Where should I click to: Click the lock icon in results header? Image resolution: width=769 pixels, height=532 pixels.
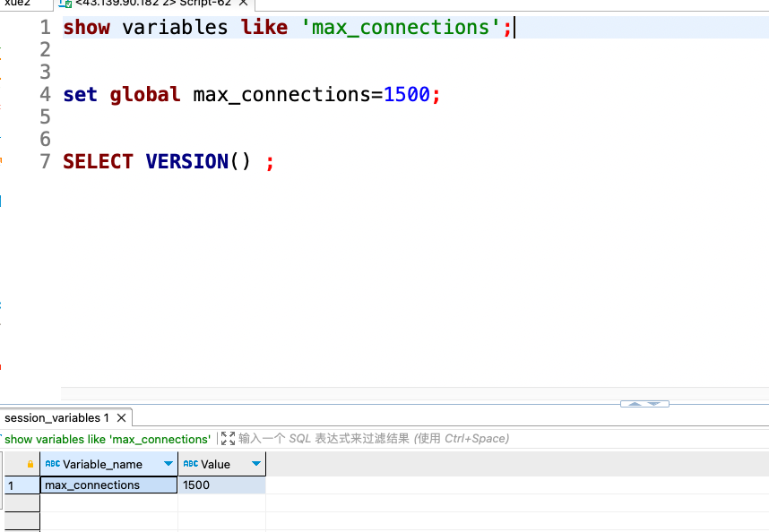[x=30, y=464]
